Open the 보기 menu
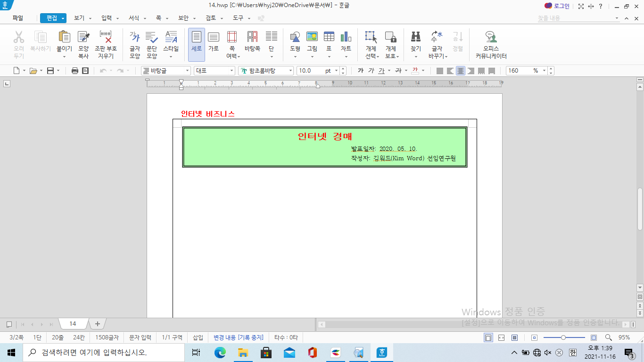The height and width of the screenshot is (362, 644). [79, 18]
